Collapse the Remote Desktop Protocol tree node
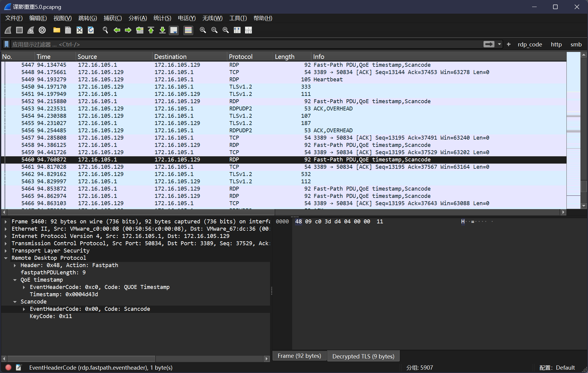 6,258
